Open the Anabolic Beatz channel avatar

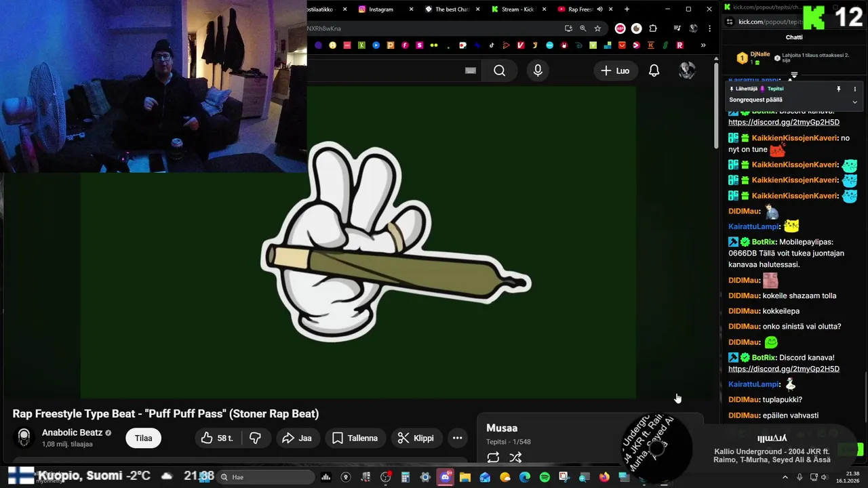pos(24,438)
